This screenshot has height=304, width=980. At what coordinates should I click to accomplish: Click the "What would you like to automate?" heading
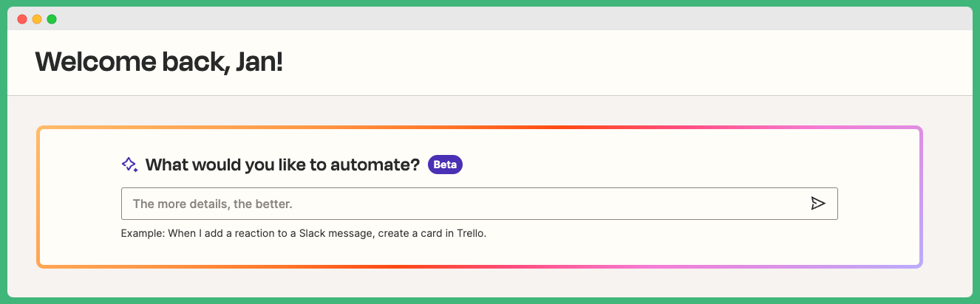(282, 165)
